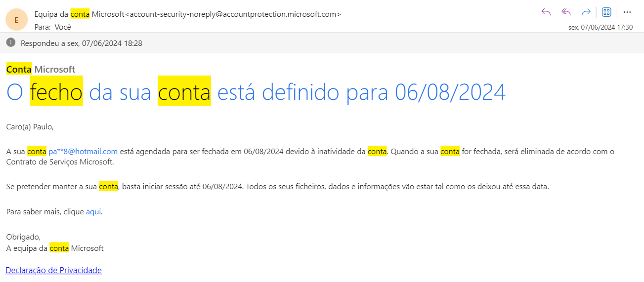Open the pa**8@hotmail.com email link
This screenshot has width=644, height=282.
[83, 152]
